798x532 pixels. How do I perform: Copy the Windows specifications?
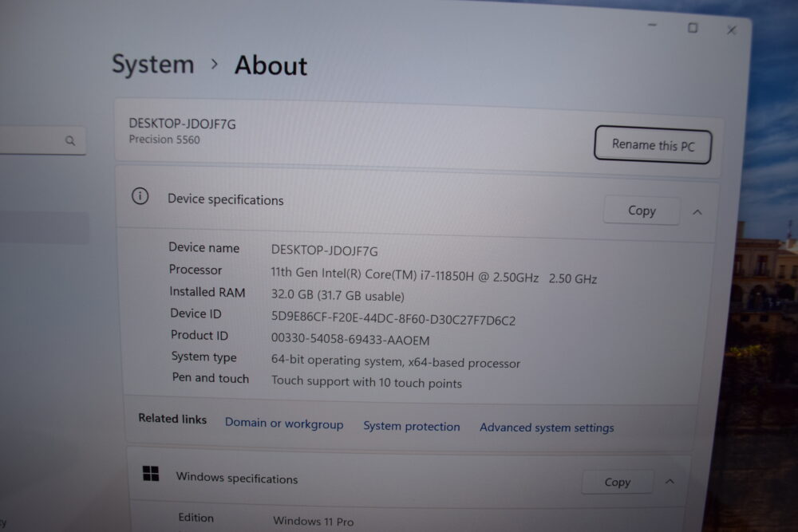click(x=618, y=482)
